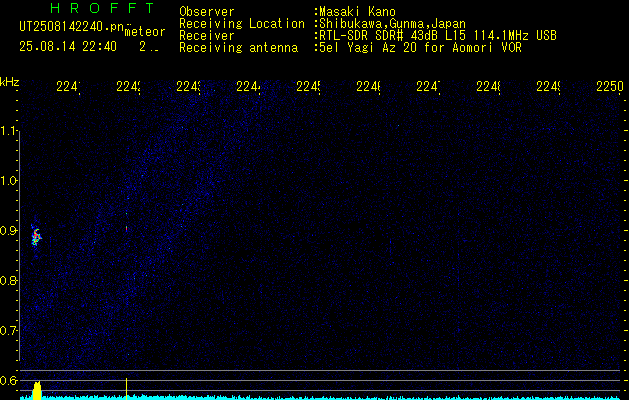Click the 1.0 kHz axis label

pyautogui.click(x=8, y=181)
